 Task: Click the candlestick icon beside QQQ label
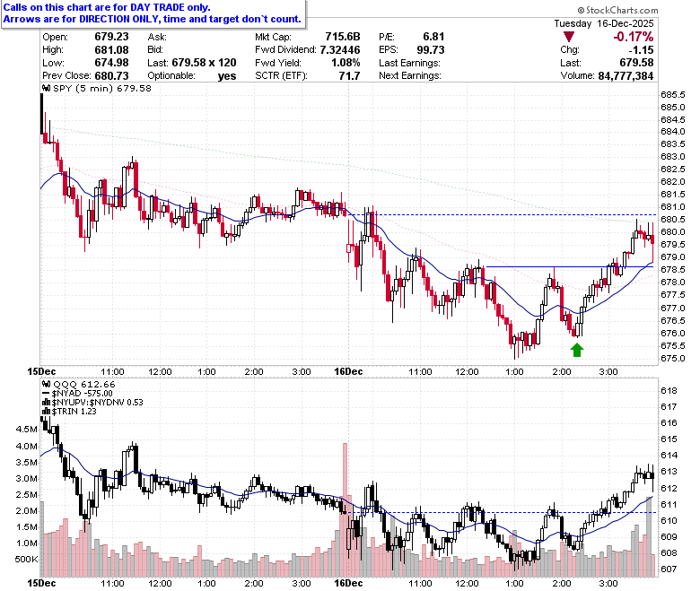coord(47,384)
